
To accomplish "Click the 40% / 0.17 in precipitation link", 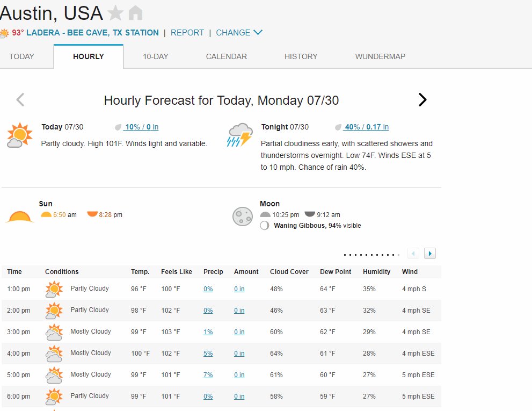I will point(367,127).
